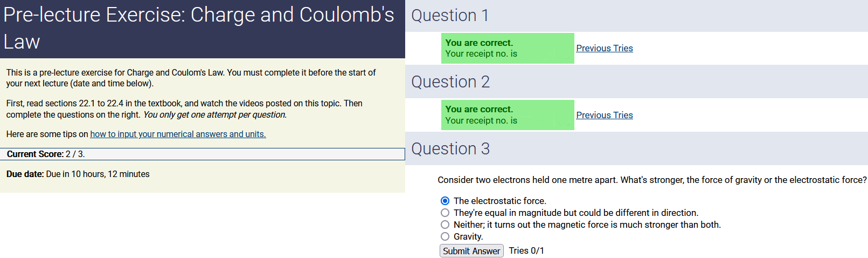The image size is (868, 258).
Task: Click the "Tries 0/1" counter
Action: coord(526,251)
